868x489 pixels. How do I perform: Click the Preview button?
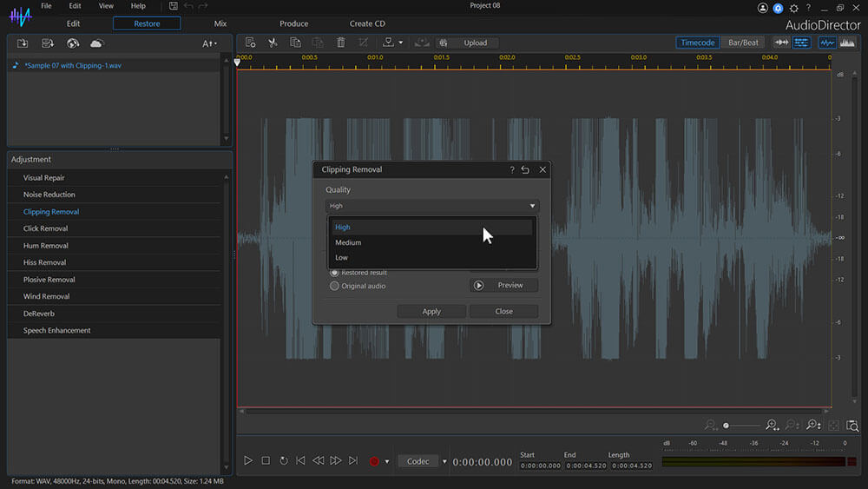[503, 285]
